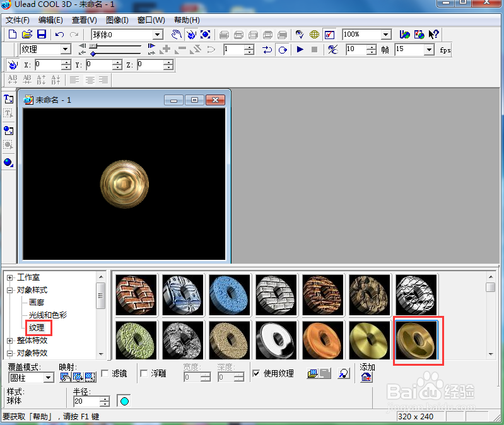504x425 pixels.
Task: Click the cyan sphere style button
Action: coord(124,401)
